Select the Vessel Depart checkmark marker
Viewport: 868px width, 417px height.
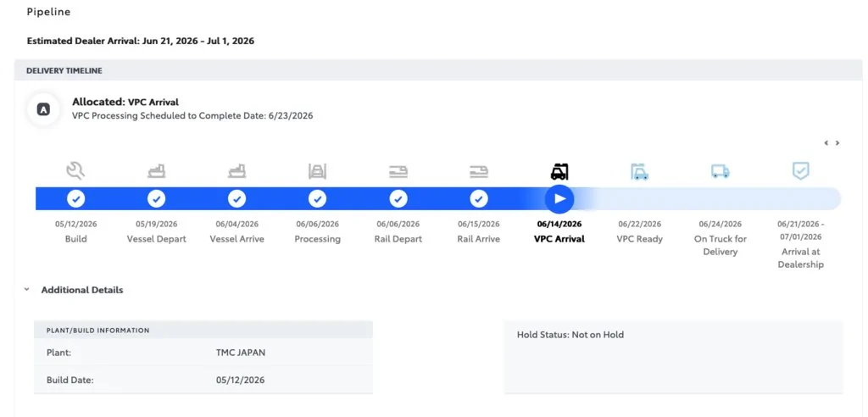coord(156,198)
